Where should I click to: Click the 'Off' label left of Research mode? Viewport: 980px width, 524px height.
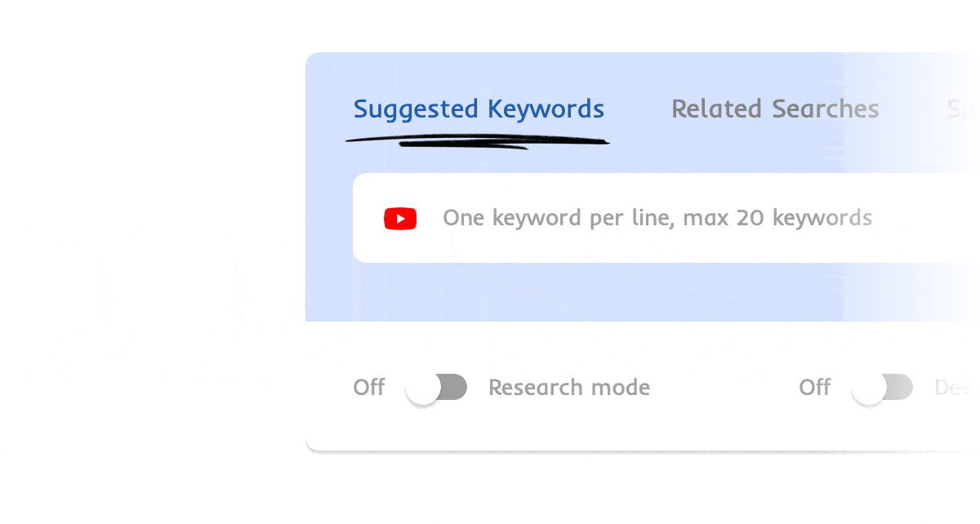coord(369,388)
